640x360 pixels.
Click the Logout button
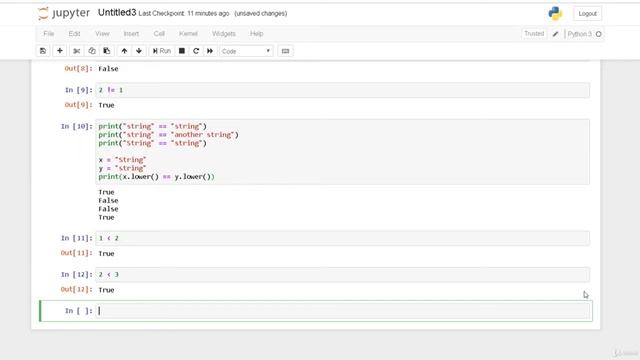pyautogui.click(x=587, y=13)
